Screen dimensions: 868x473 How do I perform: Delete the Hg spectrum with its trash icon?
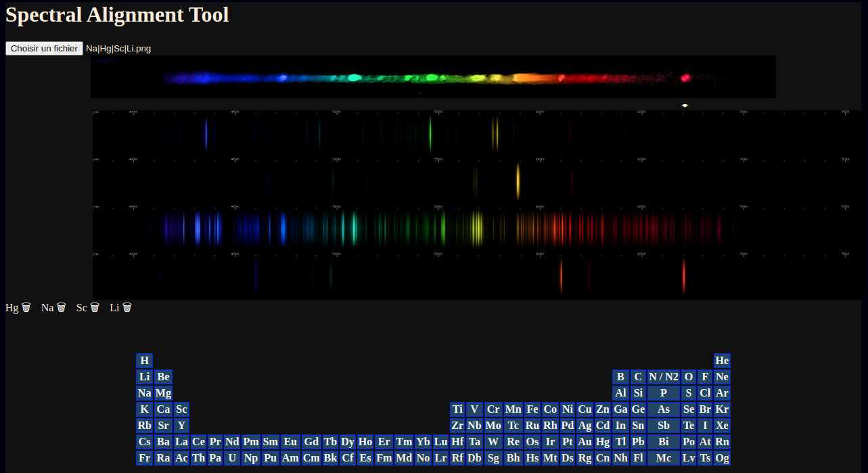(x=26, y=308)
